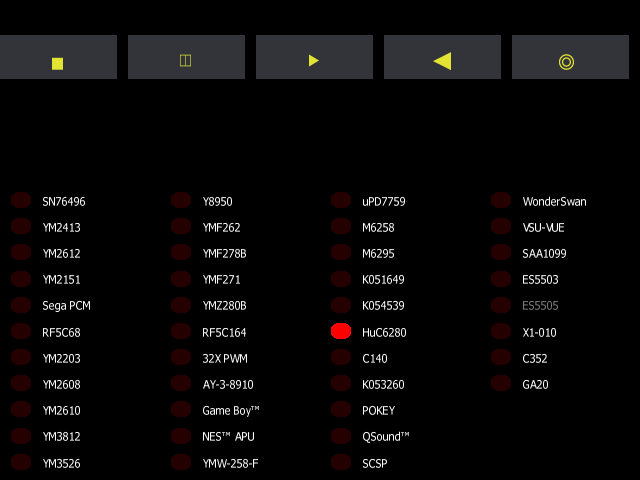Enable the WonderSwan chip indicator
The image size is (640, 480).
point(501,200)
